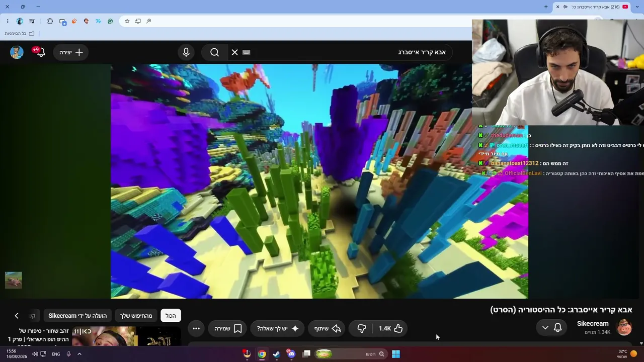The height and width of the screenshot is (362, 644).
Task: Open the YouTube account avatar menu
Action: coord(17,52)
